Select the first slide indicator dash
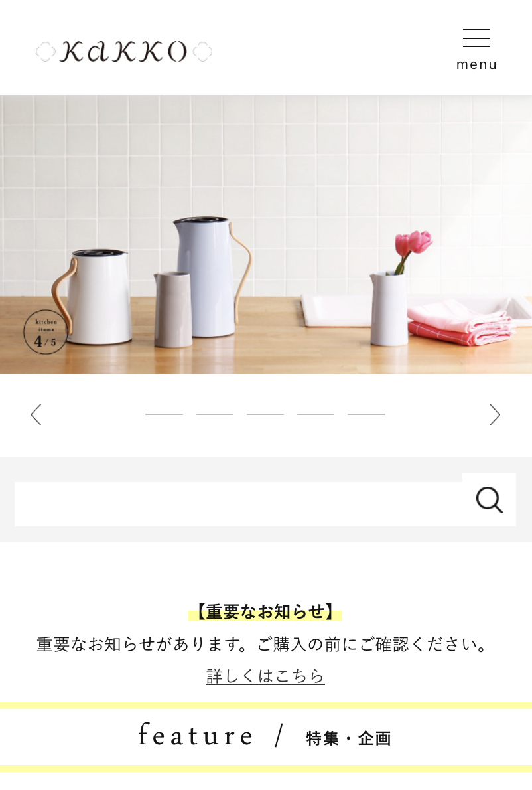This screenshot has width=532, height=790. point(164,414)
